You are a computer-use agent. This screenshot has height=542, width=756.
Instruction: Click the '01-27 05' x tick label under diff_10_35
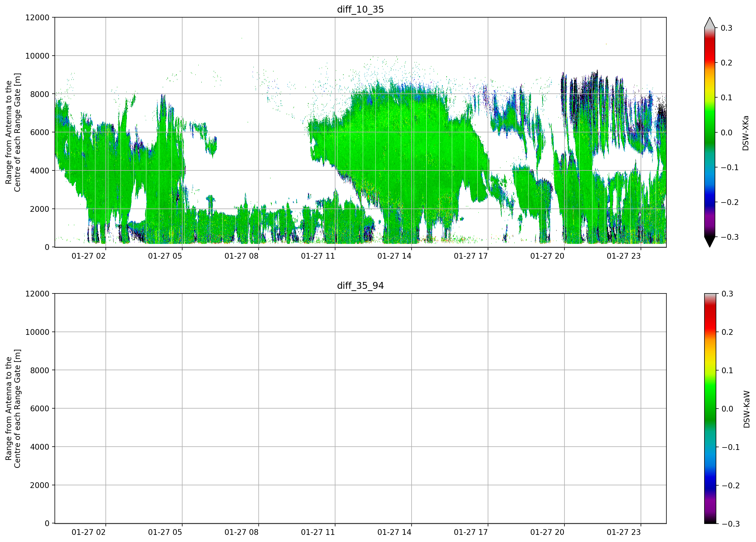click(165, 256)
